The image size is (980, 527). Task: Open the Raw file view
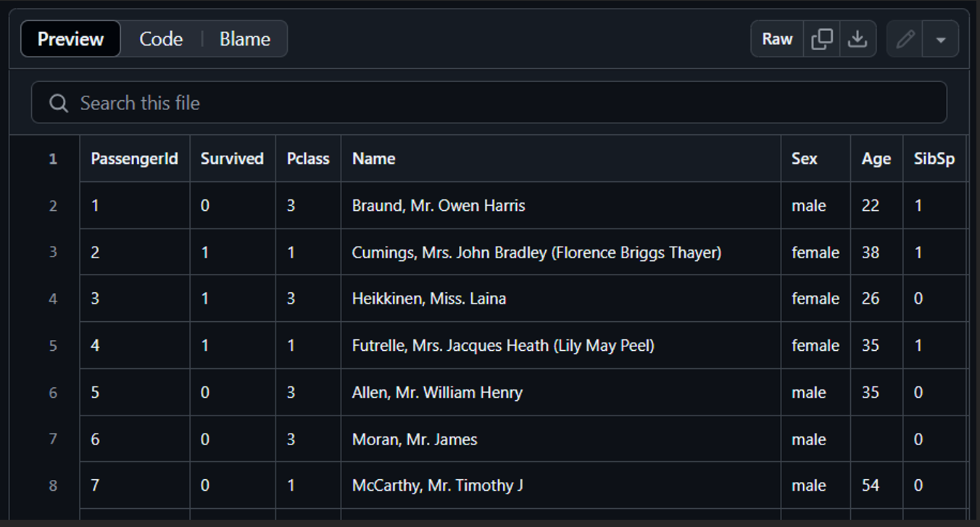[x=777, y=39]
